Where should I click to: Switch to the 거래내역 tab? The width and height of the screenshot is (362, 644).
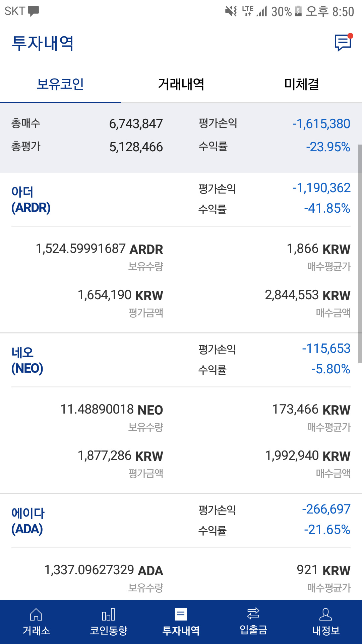point(181,84)
